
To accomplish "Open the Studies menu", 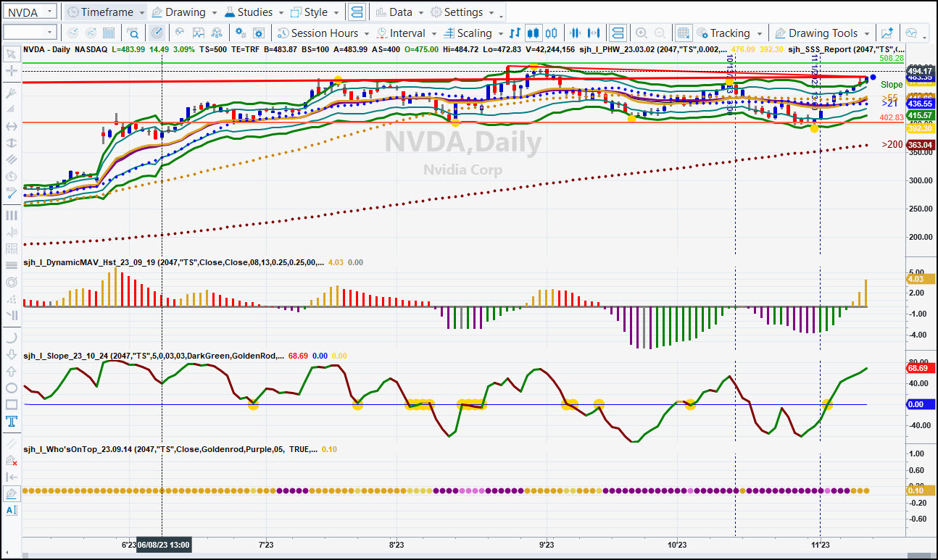I will [254, 12].
